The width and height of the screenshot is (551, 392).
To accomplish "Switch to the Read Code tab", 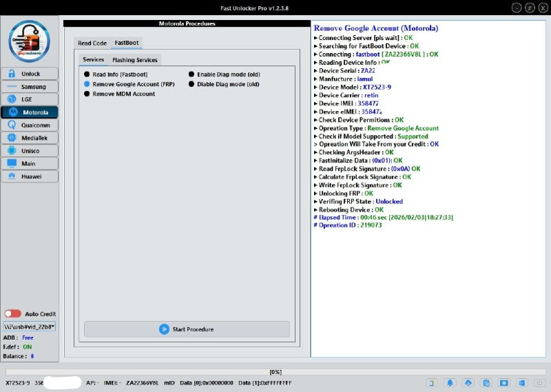I will point(92,43).
